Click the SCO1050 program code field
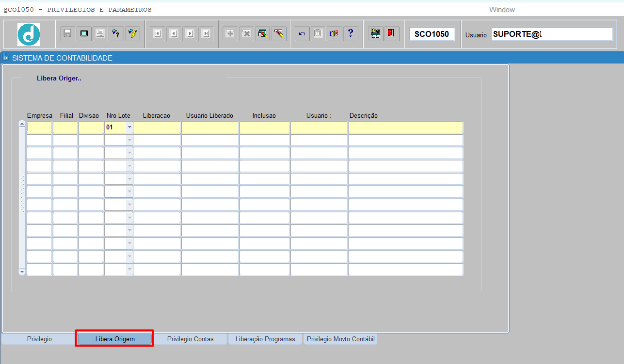This screenshot has height=364, width=624. tap(432, 34)
